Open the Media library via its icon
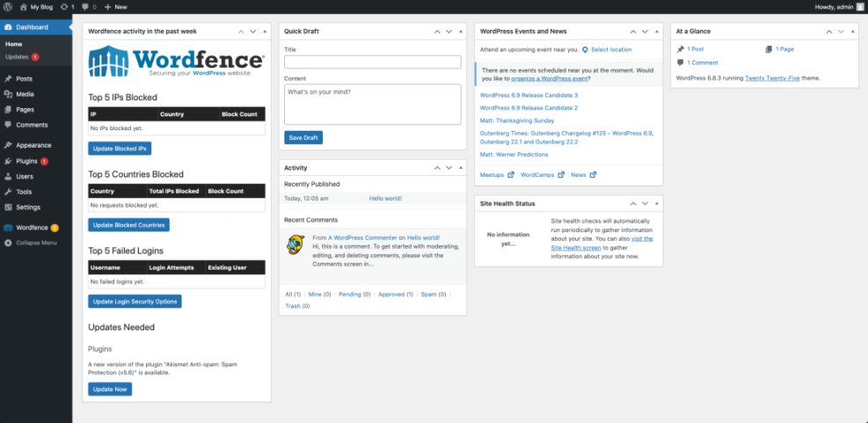This screenshot has height=423, width=868. pyautogui.click(x=8, y=95)
